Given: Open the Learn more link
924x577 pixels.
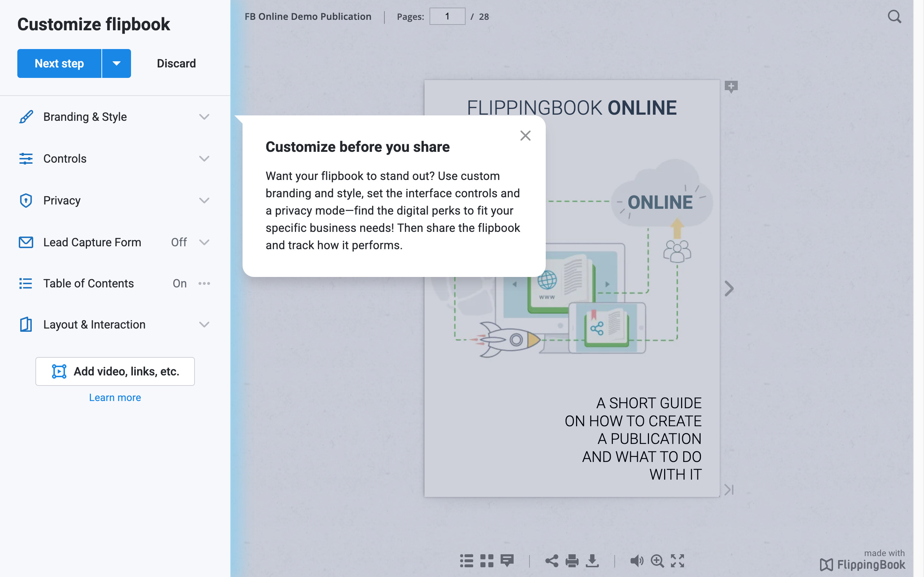Looking at the screenshot, I should click(114, 397).
